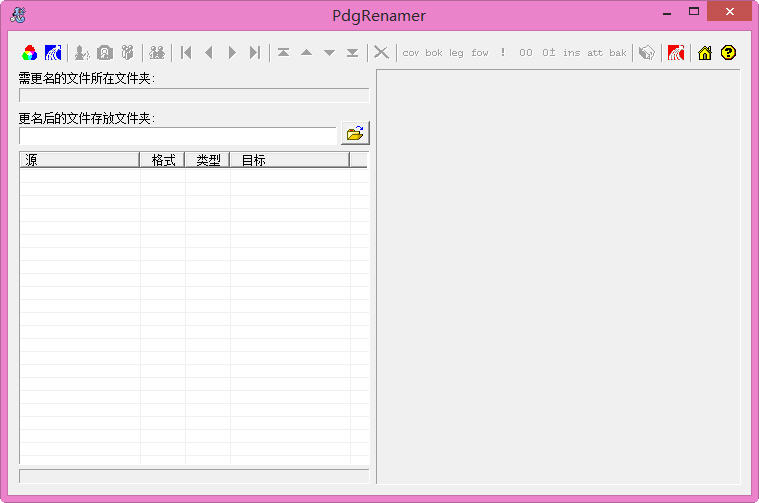This screenshot has width=759, height=503.
Task: Click the 'att' toolbar button
Action: pos(595,53)
